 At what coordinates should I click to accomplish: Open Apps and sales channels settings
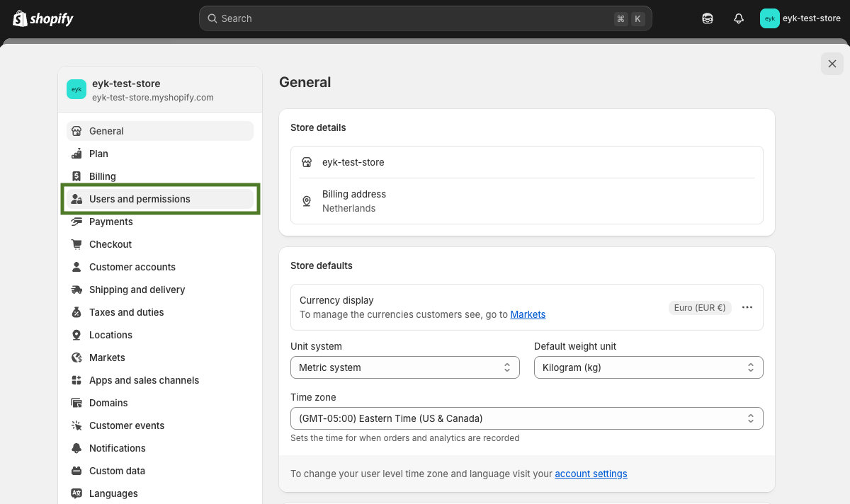(x=160, y=380)
